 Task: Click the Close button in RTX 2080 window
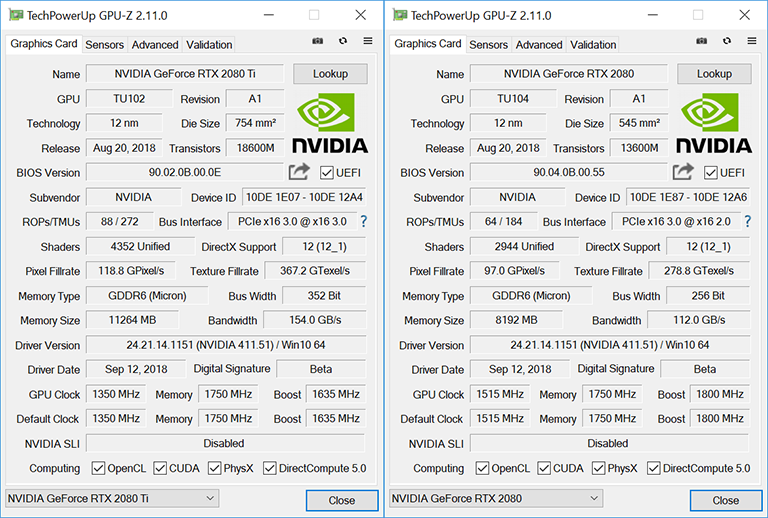pyautogui.click(x=726, y=500)
